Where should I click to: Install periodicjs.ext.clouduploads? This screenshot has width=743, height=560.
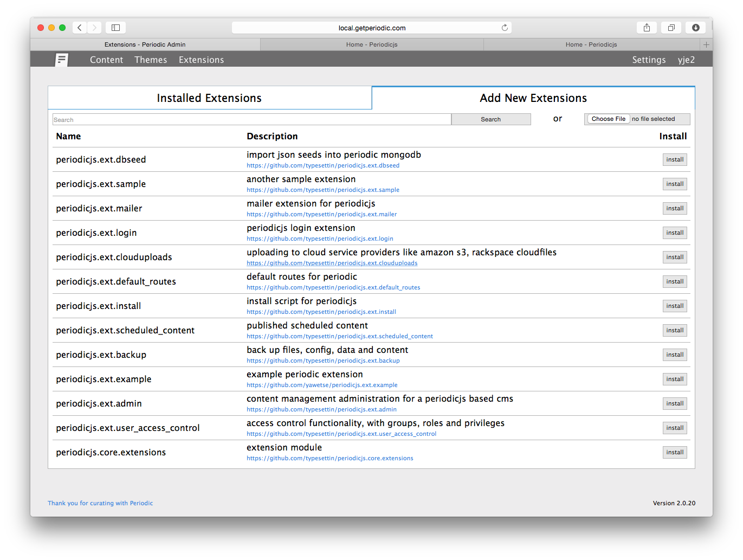coord(675,257)
